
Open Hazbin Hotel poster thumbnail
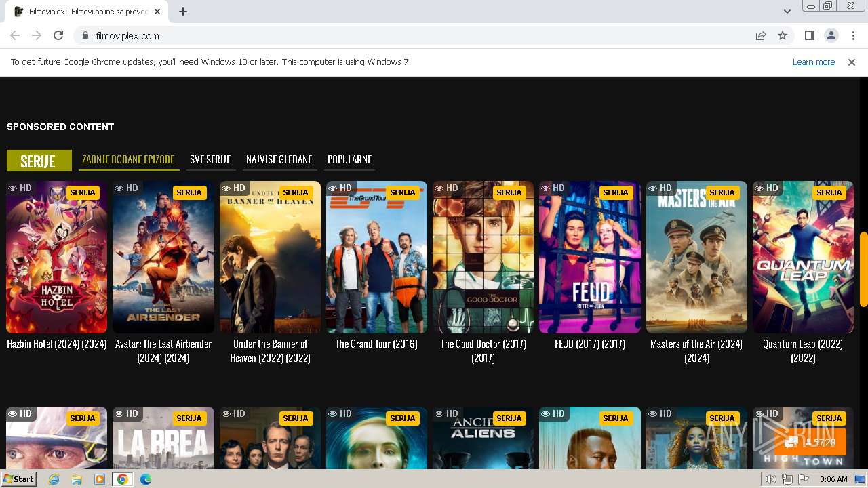tap(56, 257)
